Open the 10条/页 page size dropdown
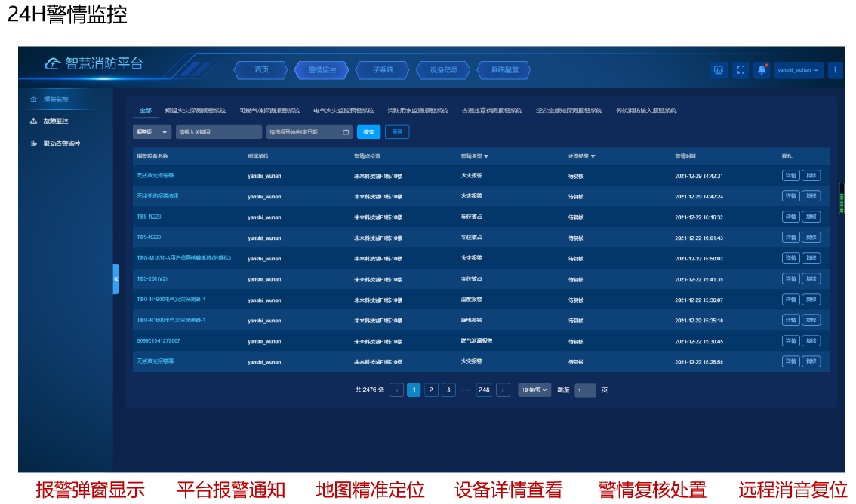Screen dimensions: 856x504 pyautogui.click(x=534, y=390)
